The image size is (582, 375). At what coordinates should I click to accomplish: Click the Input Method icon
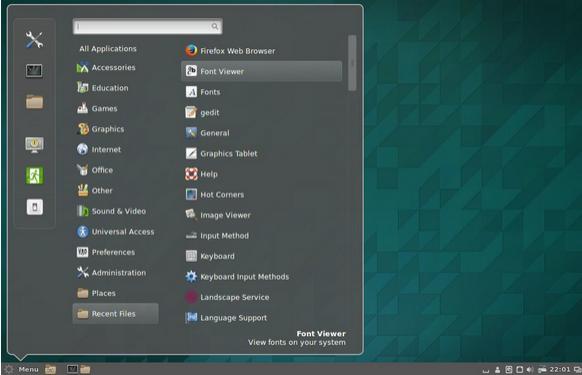click(x=191, y=235)
